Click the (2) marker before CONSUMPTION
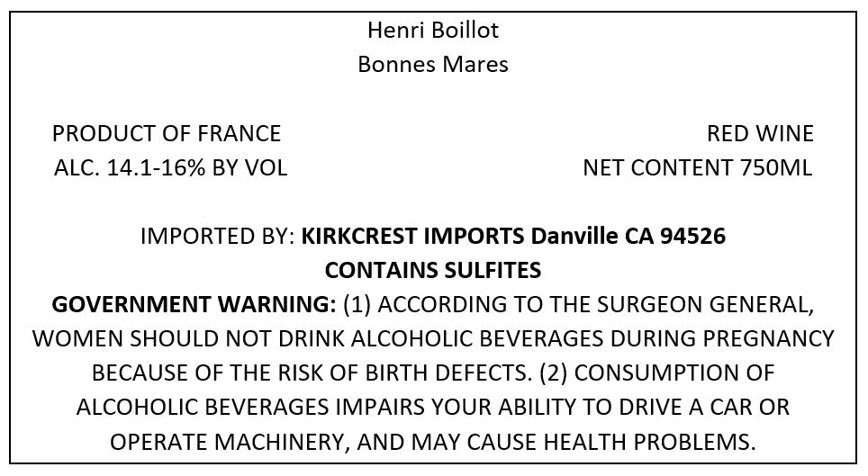Image resolution: width=868 pixels, height=476 pixels. point(554,373)
